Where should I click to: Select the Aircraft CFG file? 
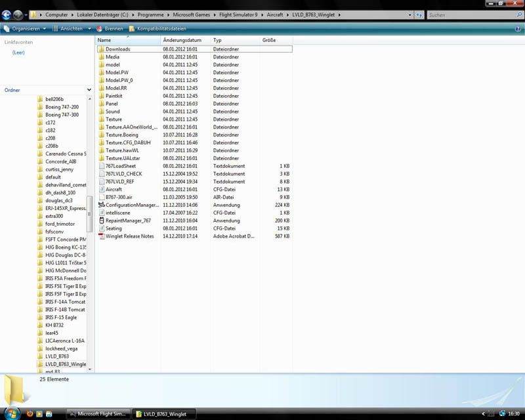click(x=114, y=189)
